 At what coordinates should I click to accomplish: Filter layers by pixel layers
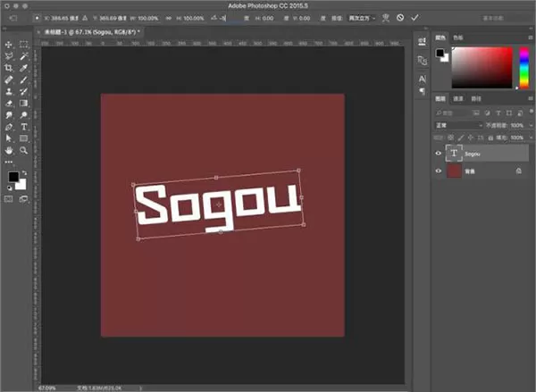point(476,113)
